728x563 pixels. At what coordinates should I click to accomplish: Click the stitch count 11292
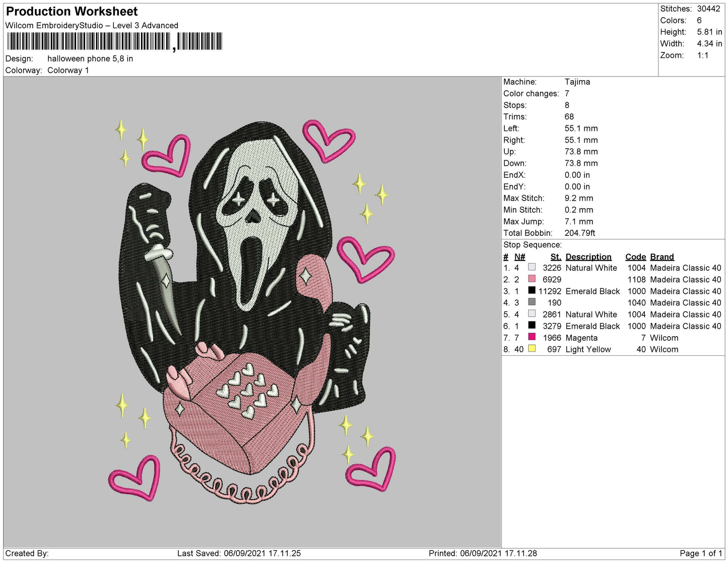550,291
